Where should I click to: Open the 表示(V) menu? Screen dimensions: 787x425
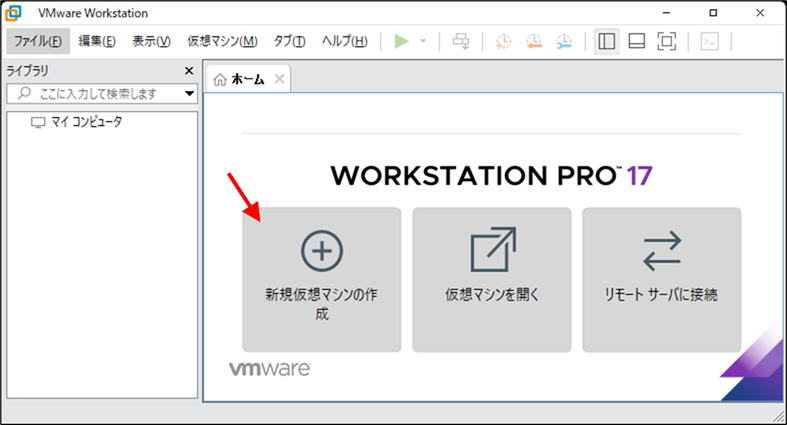151,41
